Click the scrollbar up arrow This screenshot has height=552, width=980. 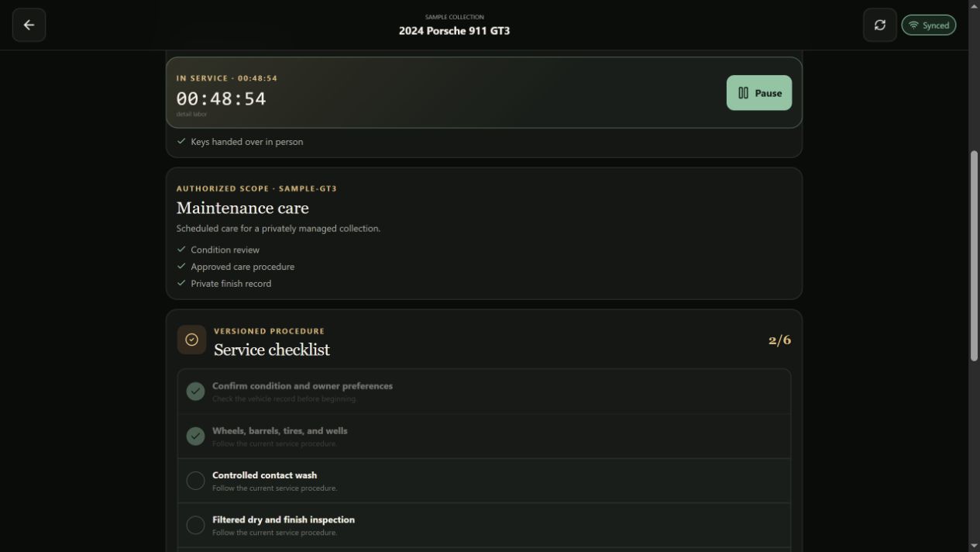point(974,5)
